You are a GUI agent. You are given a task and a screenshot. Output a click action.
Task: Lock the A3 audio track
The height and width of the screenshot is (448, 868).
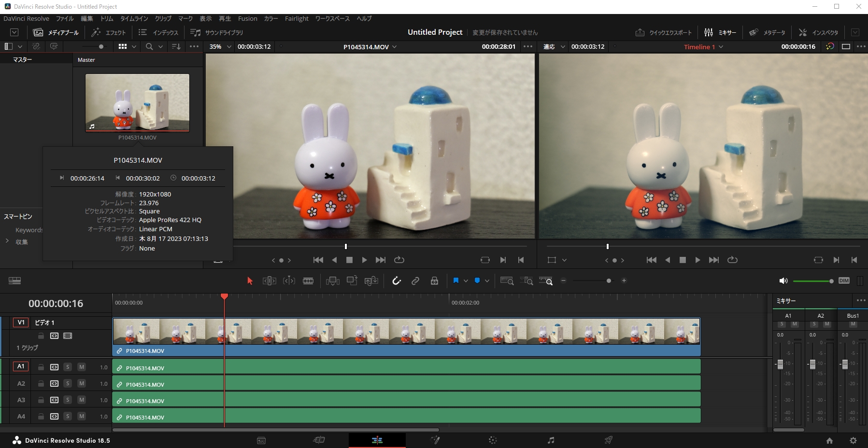point(41,400)
